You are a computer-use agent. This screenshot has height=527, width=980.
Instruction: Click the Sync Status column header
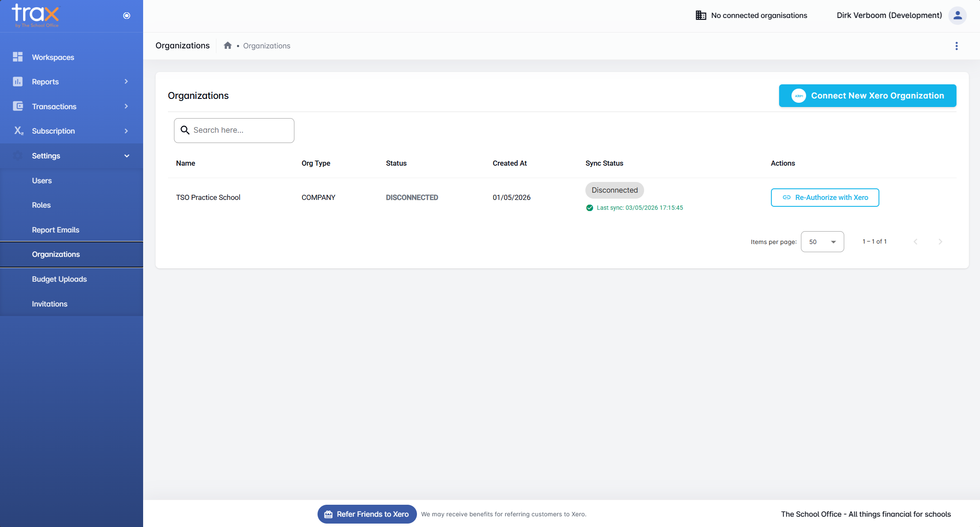coord(604,163)
